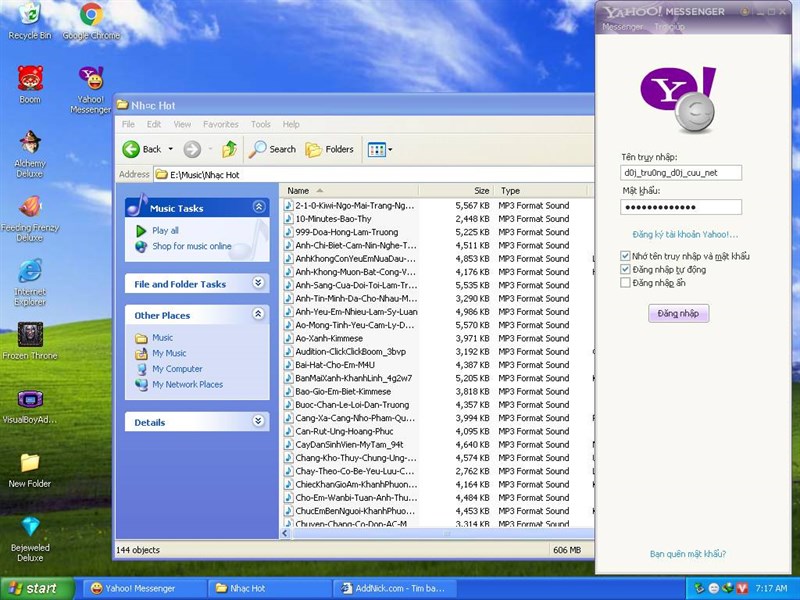Image resolution: width=800 pixels, height=600 pixels.
Task: Open the Help menu in Explorer
Action: [x=291, y=124]
